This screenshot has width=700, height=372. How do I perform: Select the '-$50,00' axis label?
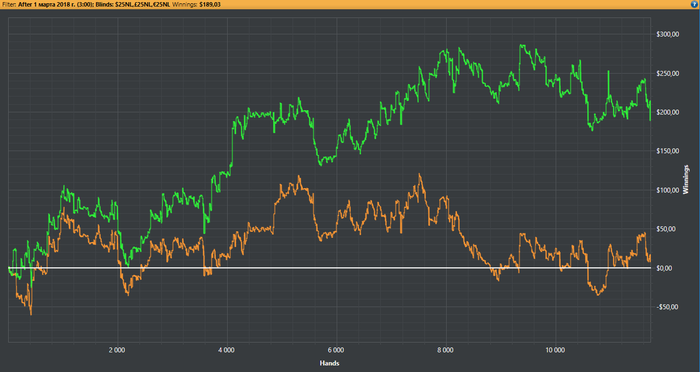coord(667,307)
